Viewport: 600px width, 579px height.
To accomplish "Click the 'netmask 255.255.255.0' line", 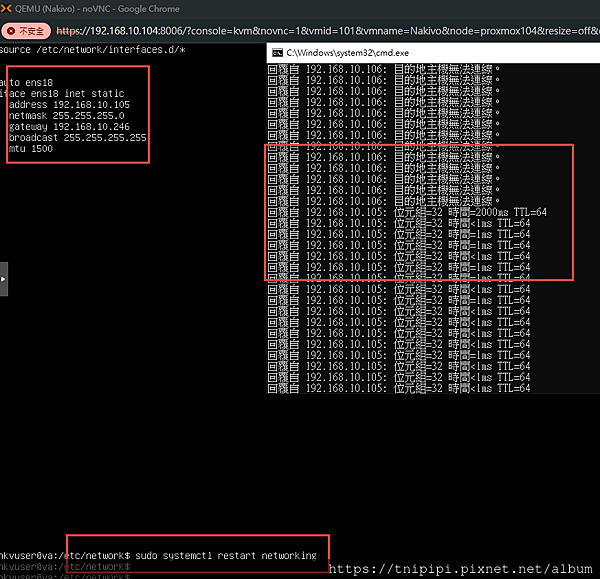I will tap(67, 116).
